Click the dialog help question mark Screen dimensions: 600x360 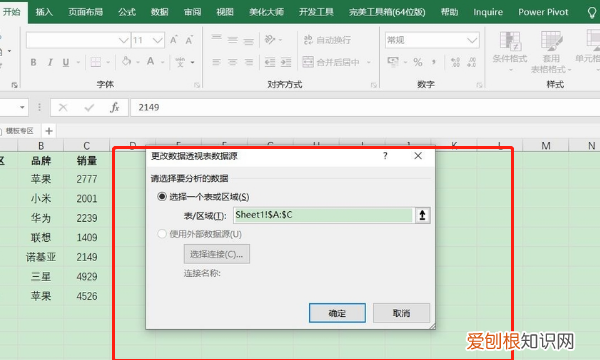pos(385,156)
